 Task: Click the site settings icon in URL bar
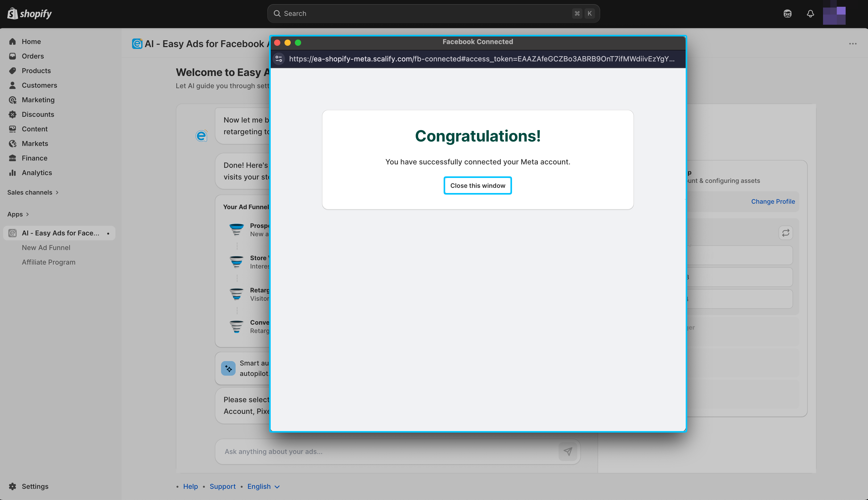click(x=279, y=59)
